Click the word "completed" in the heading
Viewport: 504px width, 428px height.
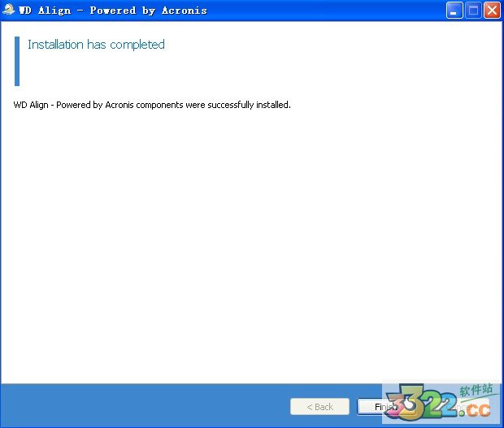(137, 45)
